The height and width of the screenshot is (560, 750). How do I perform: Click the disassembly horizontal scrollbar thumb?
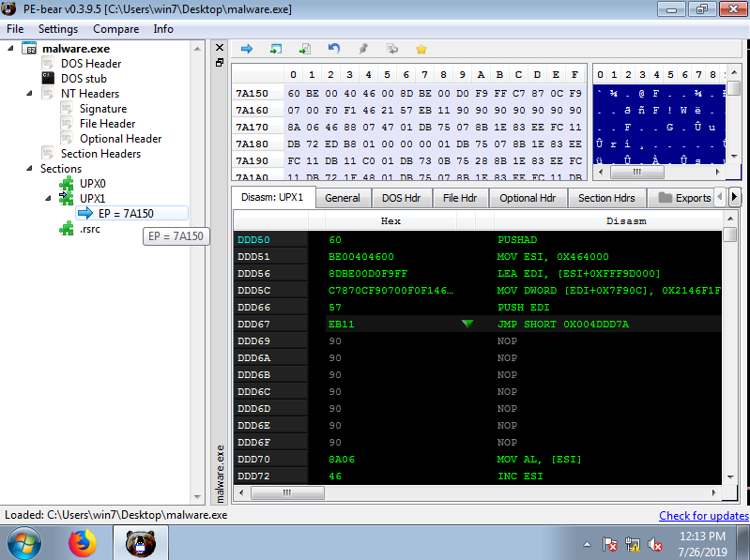pyautogui.click(x=287, y=492)
